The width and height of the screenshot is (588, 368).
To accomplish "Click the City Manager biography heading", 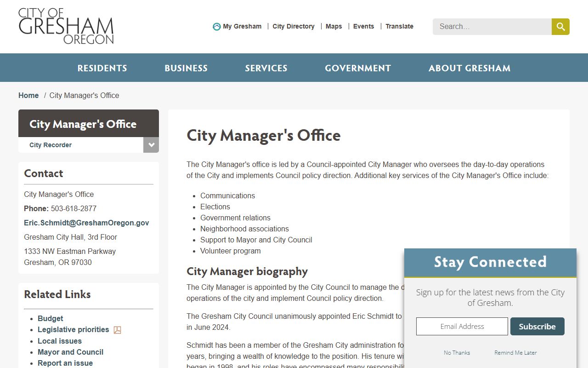I will tap(247, 271).
